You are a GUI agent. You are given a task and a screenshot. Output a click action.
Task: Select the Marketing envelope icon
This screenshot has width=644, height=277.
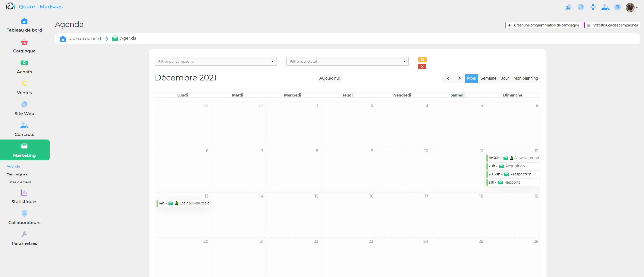24,146
